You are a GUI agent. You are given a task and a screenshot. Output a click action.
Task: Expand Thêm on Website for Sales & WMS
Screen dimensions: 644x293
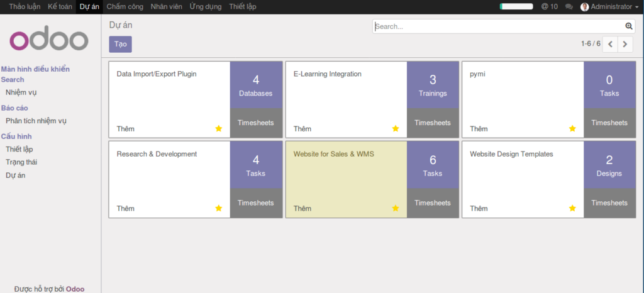tap(303, 209)
